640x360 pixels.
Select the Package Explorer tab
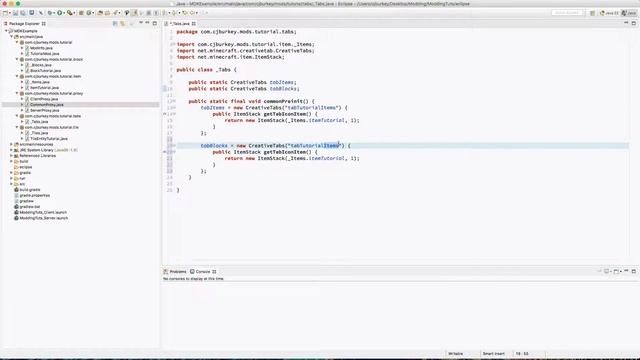(25, 24)
